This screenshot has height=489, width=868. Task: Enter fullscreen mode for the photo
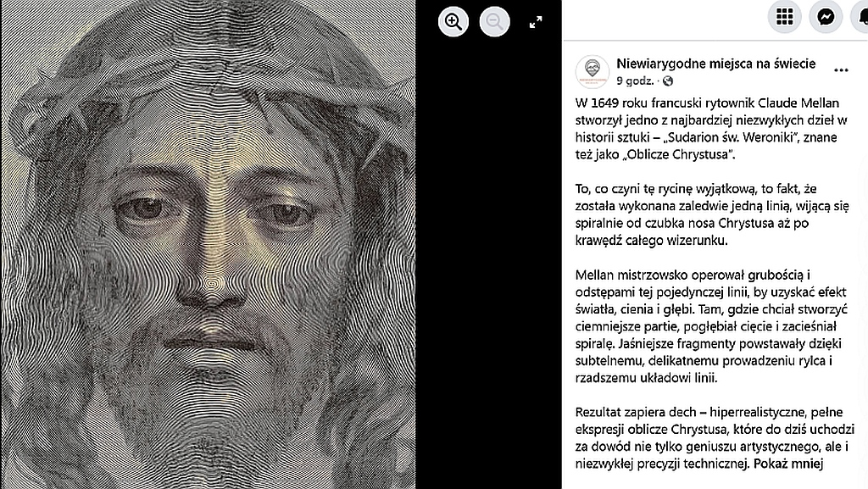point(536,22)
